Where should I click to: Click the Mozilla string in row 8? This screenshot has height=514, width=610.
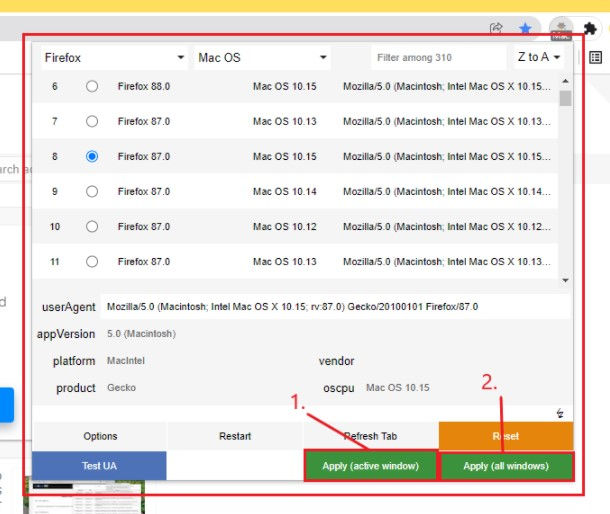pos(447,156)
